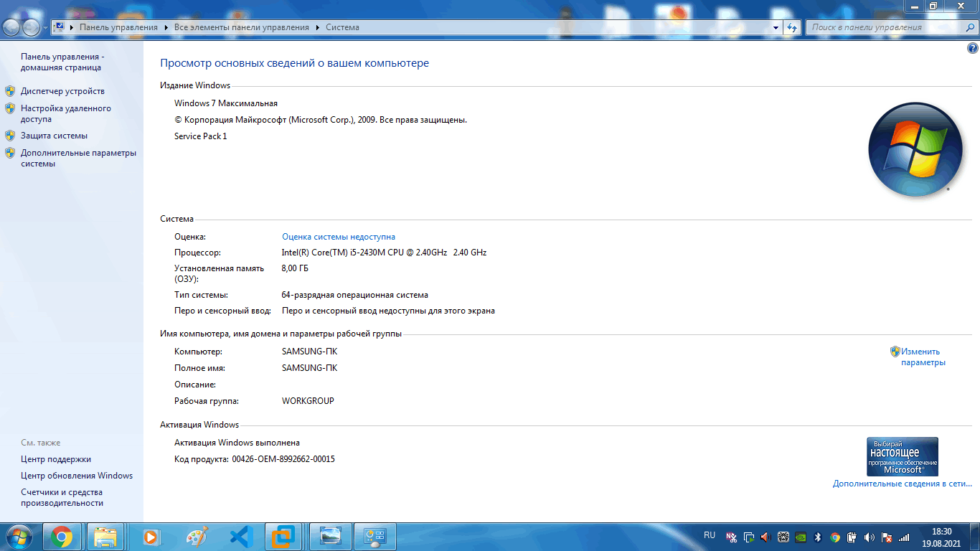Open Visual Studio Code from the taskbar
Screen dimensions: 980x551
pyautogui.click(x=241, y=537)
